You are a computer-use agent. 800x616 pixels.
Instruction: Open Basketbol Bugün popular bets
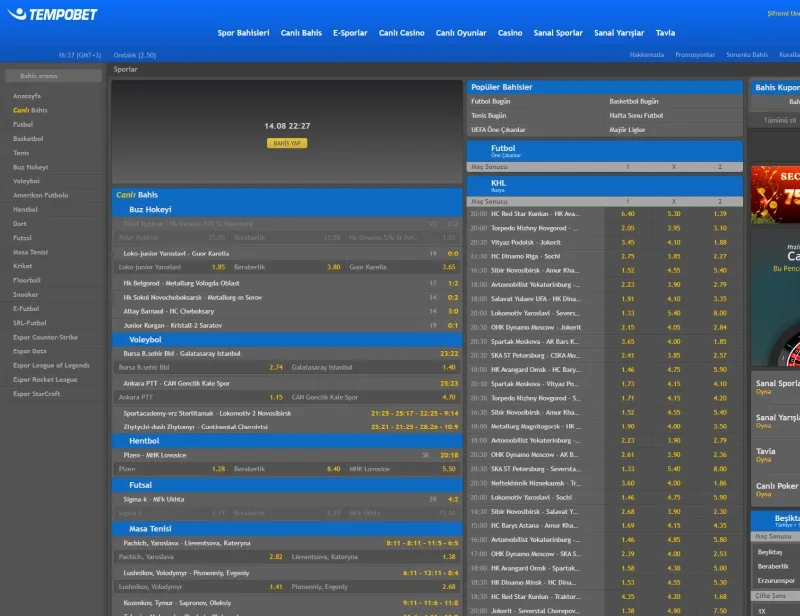tap(634, 102)
